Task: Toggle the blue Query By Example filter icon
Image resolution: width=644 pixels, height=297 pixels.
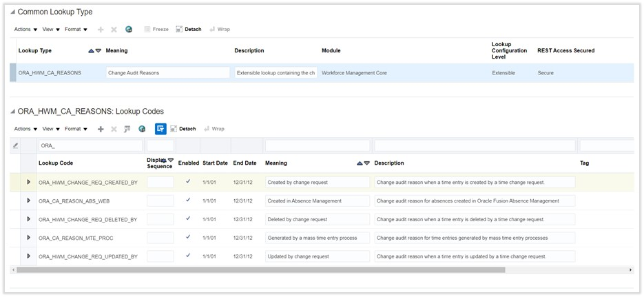Action: [160, 129]
